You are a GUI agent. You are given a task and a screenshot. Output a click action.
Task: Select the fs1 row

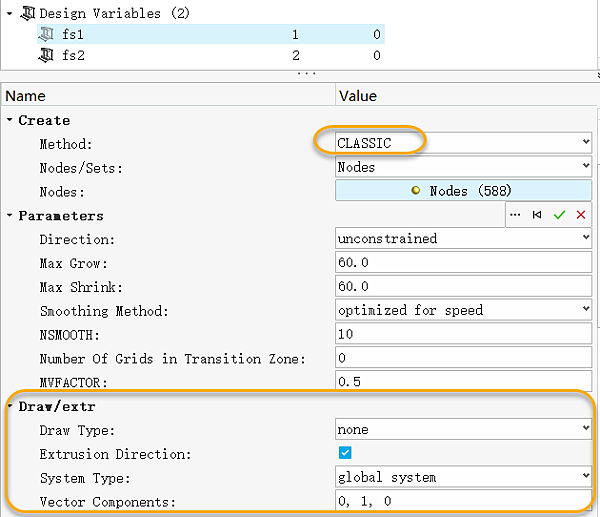(x=211, y=34)
